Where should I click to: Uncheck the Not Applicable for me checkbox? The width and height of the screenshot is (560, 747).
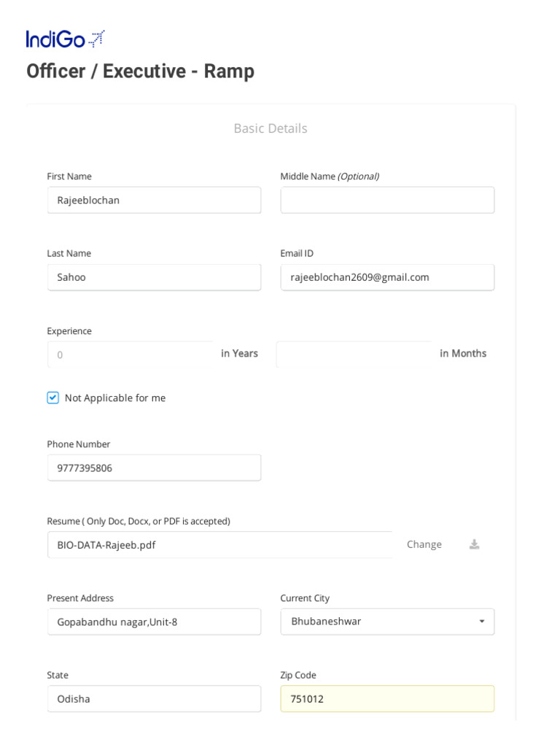(53, 398)
